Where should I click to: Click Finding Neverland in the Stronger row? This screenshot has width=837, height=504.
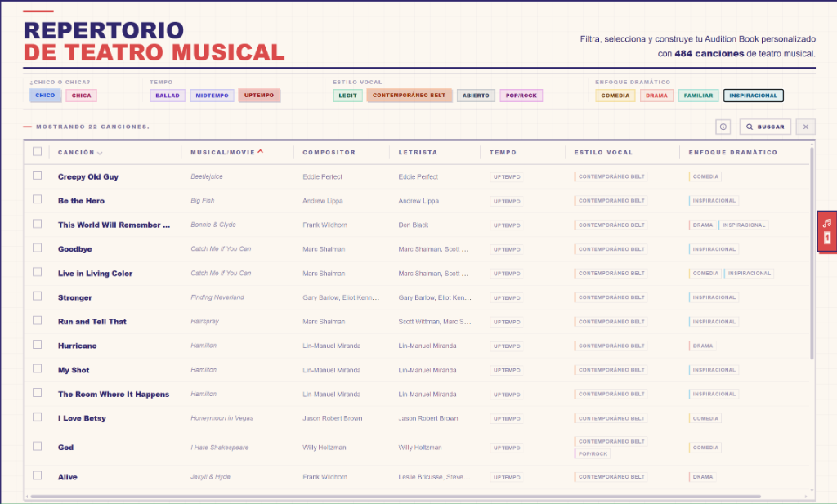coord(217,297)
